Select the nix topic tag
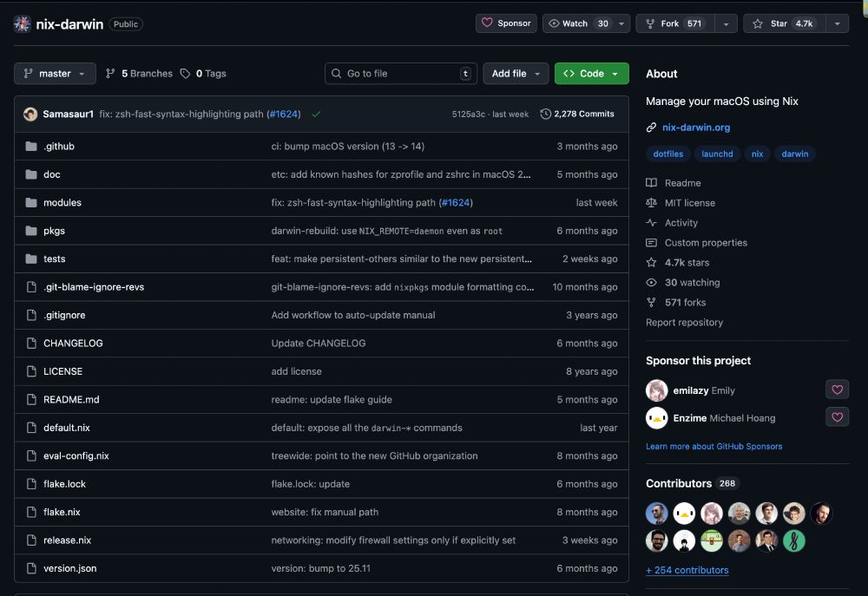 [x=757, y=154]
